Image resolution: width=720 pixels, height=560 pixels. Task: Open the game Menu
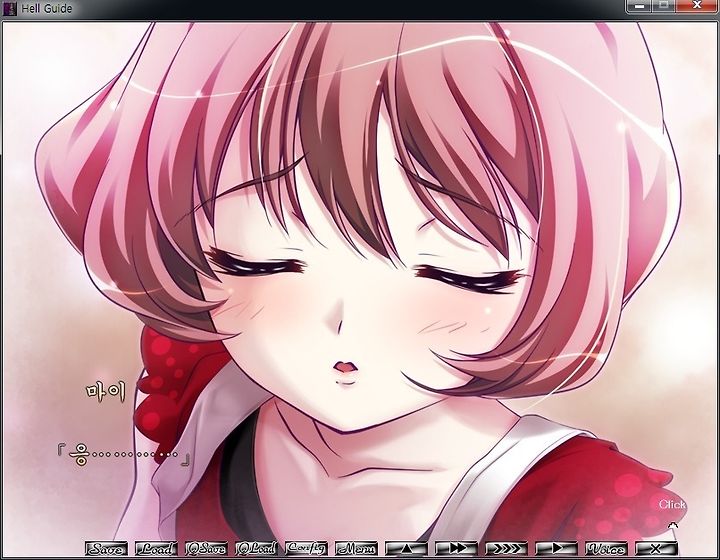(356, 549)
